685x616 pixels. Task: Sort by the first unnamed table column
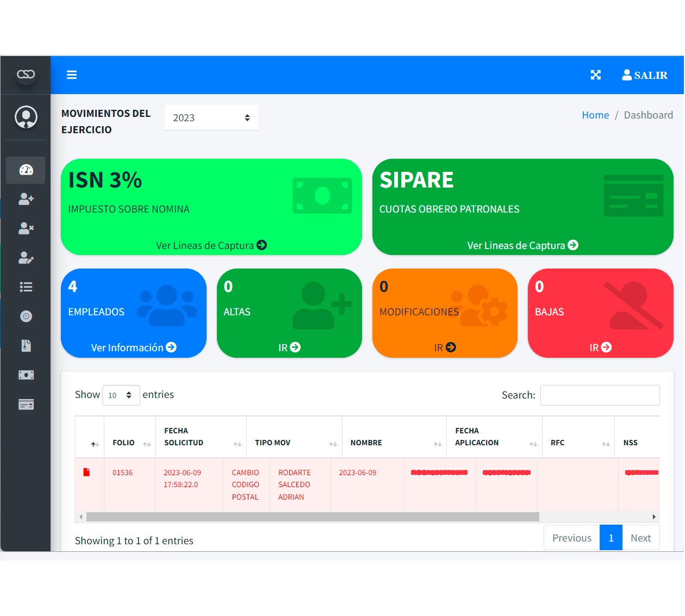coord(90,438)
